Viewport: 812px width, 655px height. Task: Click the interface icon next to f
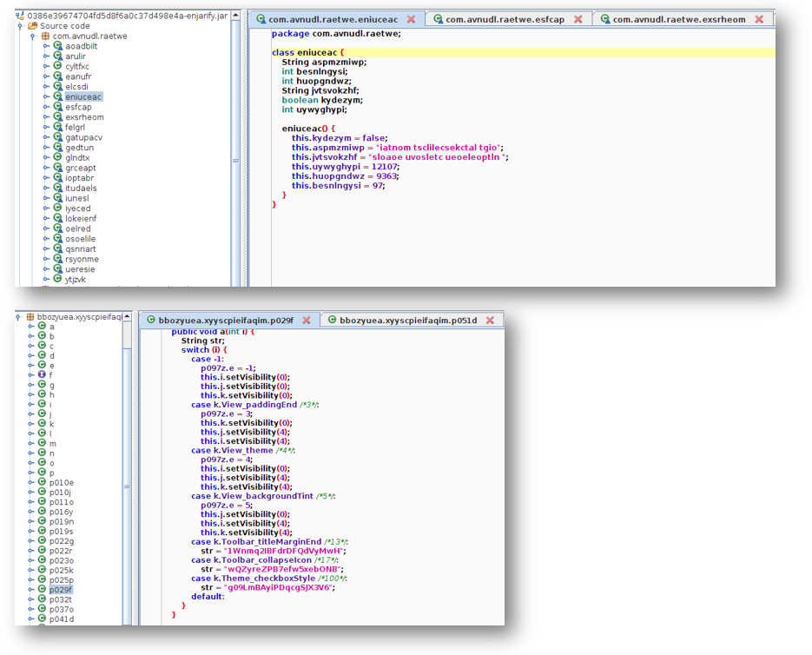tap(41, 375)
